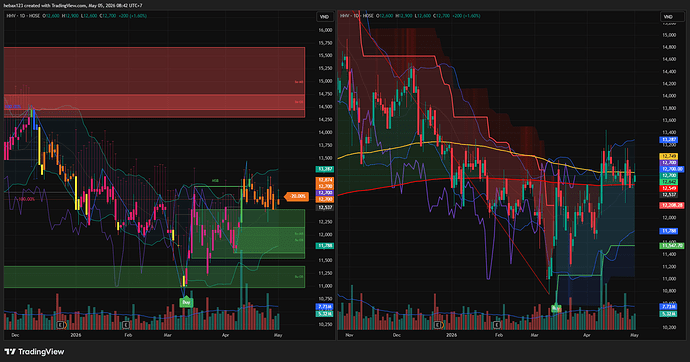Viewport: 690px width, 362px height.
Task: Click the blue 7.71M volume tag on left chart
Action: coord(325,307)
